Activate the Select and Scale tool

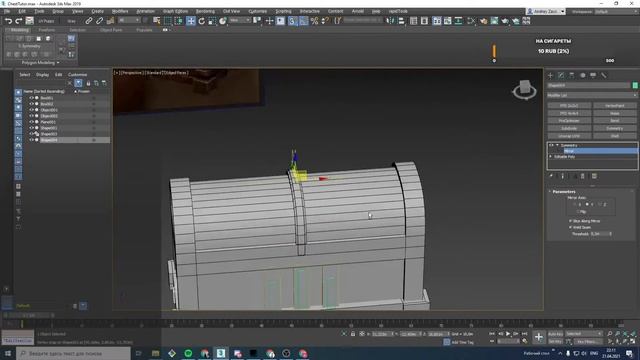coord(212,20)
